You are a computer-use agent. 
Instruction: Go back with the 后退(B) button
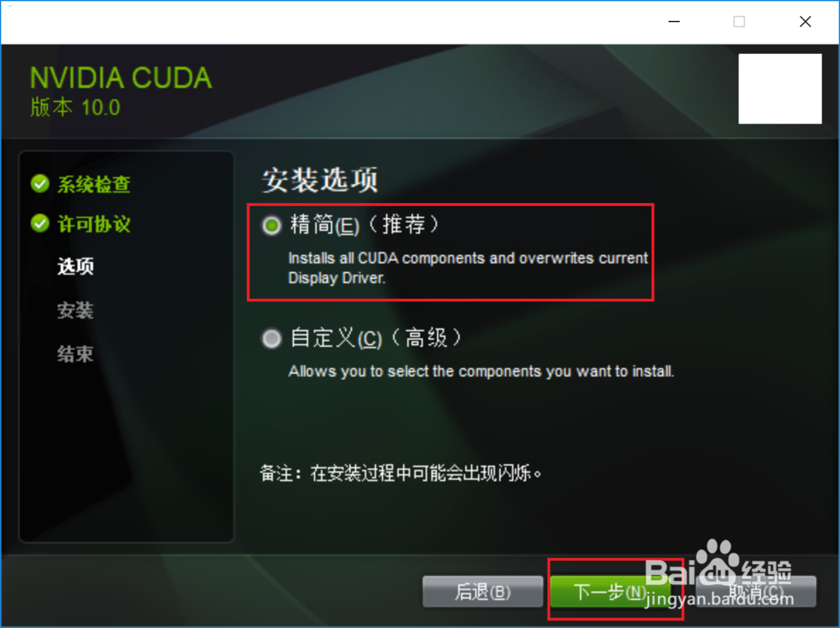point(483,592)
